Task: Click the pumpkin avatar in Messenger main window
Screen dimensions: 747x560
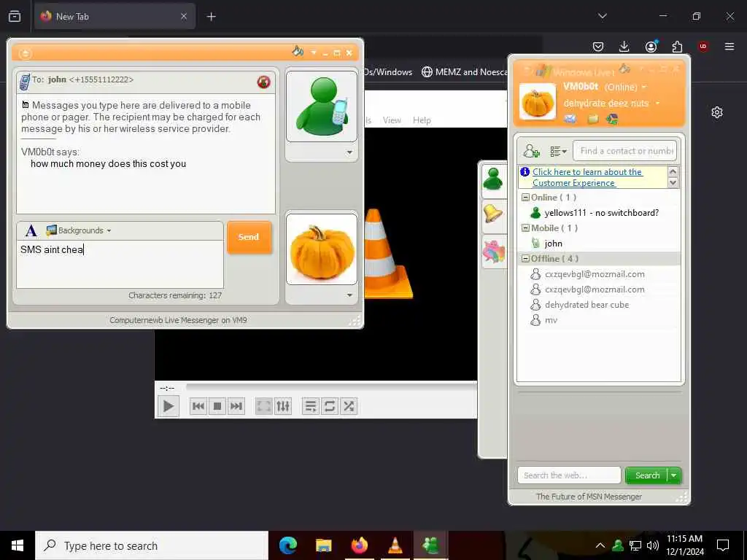Action: 538,101
